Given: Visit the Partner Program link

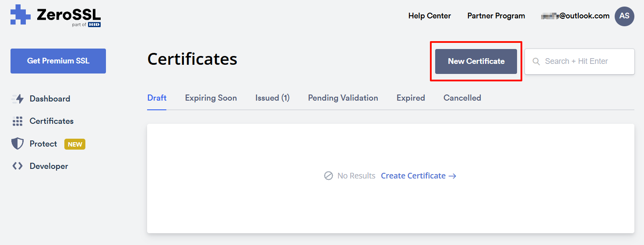Looking at the screenshot, I should [x=496, y=16].
